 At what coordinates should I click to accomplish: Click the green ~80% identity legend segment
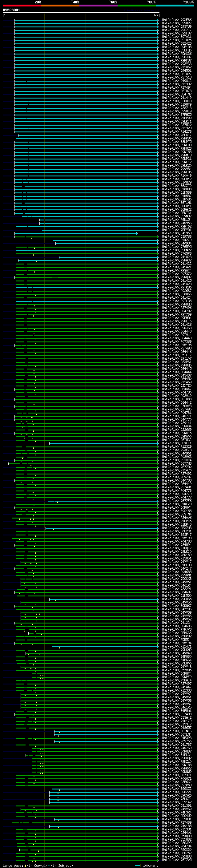(137, 6)
